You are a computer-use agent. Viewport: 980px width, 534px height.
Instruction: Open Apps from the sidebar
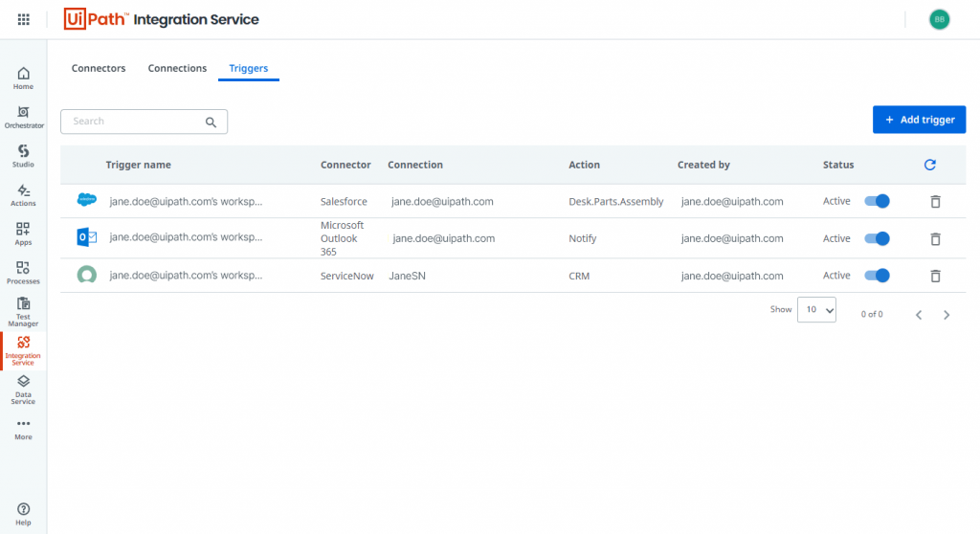(23, 234)
